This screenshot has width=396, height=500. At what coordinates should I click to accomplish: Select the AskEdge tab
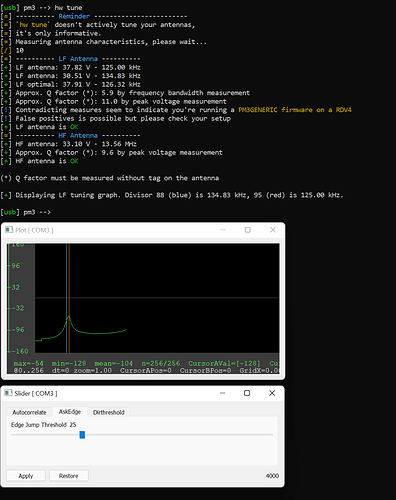tap(70, 412)
